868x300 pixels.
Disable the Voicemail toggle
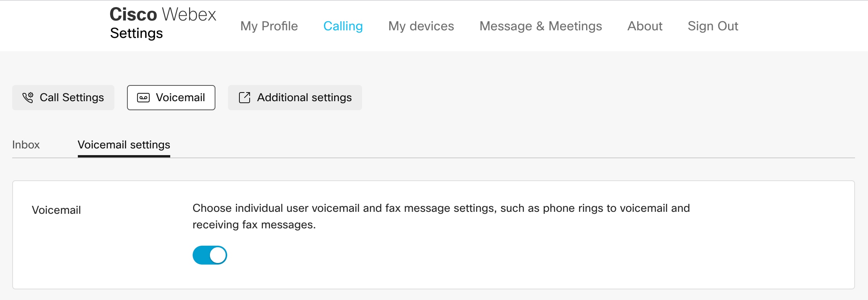(209, 255)
